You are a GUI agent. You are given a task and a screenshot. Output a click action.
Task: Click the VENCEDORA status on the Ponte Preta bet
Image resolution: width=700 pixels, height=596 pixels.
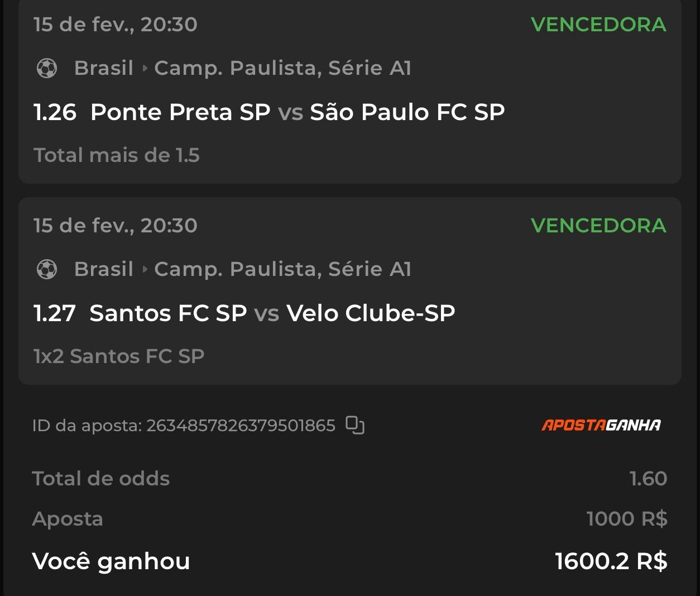click(x=598, y=25)
